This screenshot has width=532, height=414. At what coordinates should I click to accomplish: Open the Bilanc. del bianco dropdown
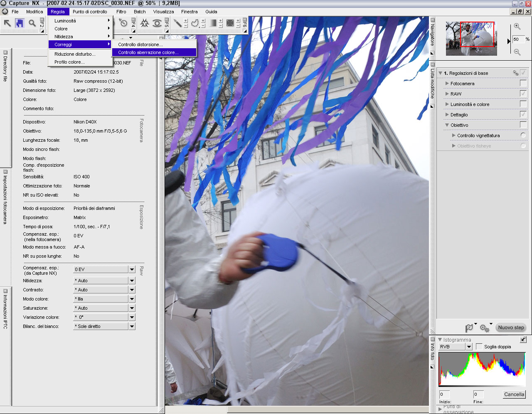132,326
